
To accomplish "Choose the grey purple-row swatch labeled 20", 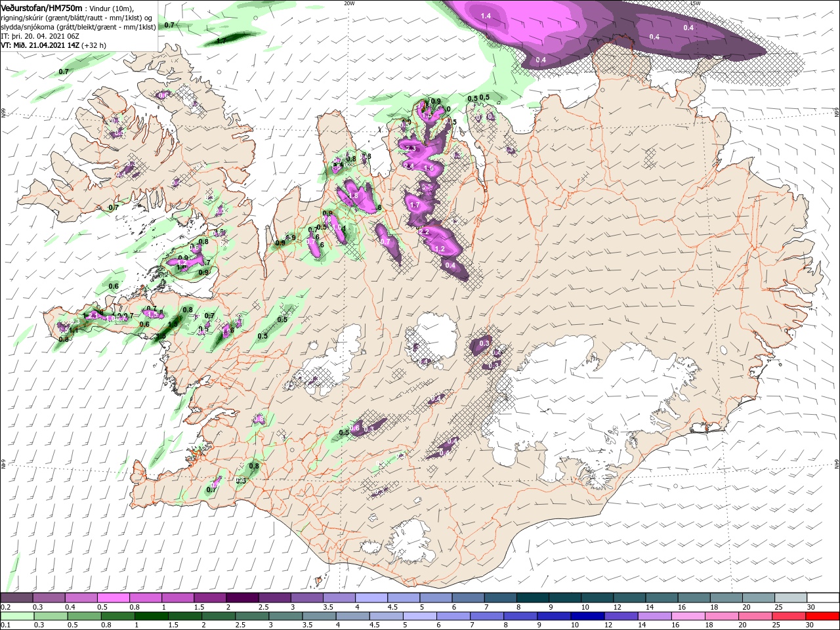I will click(759, 598).
